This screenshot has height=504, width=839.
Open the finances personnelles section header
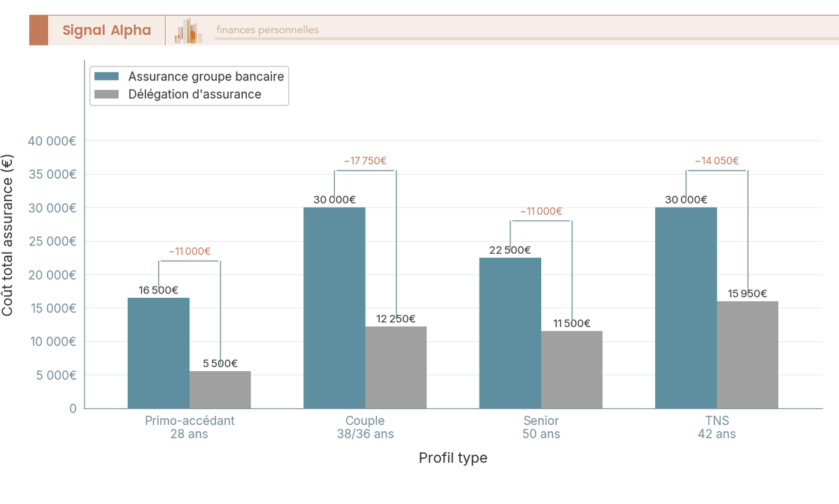tap(267, 30)
